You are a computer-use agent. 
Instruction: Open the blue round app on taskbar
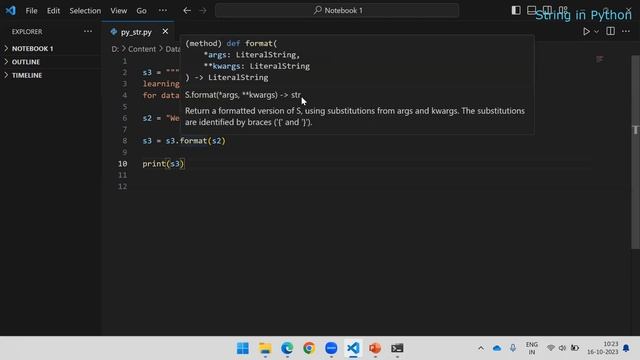pos(331,348)
